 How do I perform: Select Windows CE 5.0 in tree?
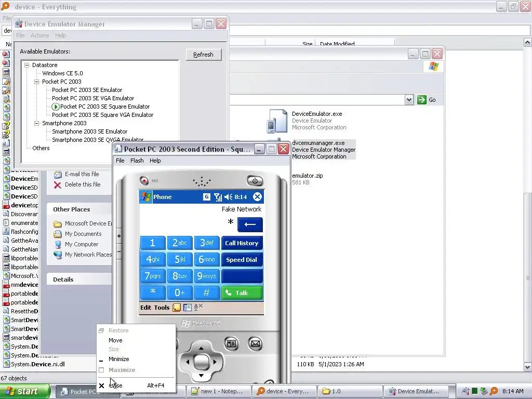[x=62, y=73]
